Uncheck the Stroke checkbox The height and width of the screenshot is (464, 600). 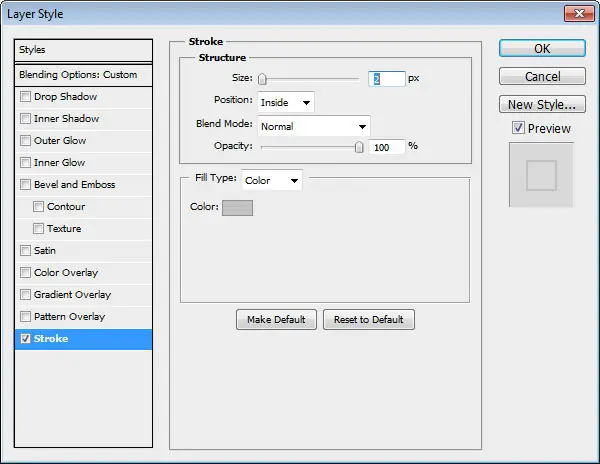pos(25,339)
